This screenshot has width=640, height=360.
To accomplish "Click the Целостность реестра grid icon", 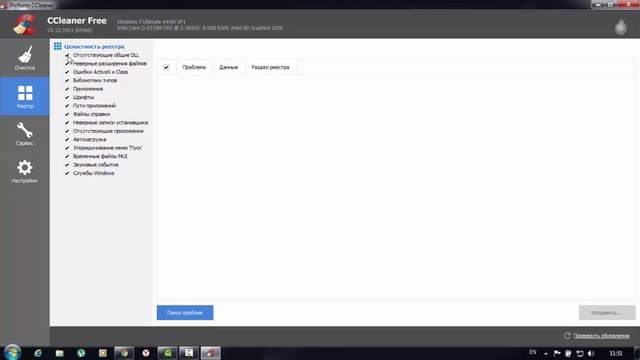I will pos(58,46).
